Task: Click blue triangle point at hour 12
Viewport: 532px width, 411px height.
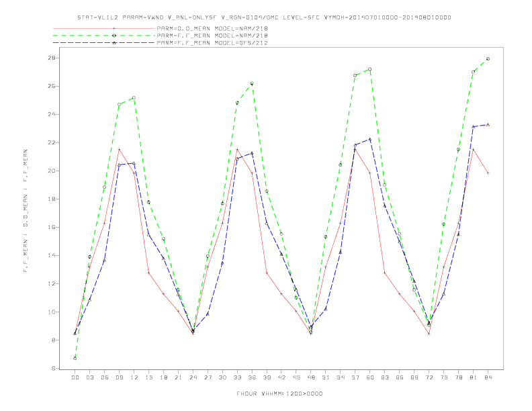Action: [134, 163]
